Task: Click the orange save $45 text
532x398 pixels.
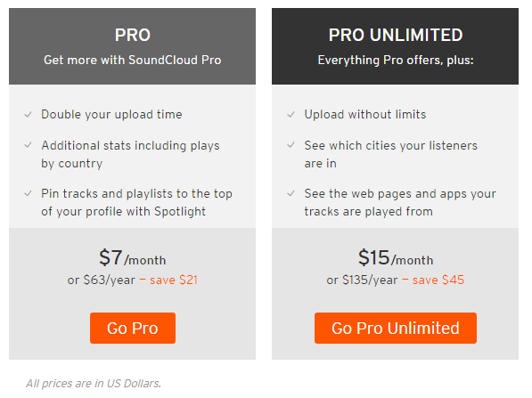Action: pyautogui.click(x=438, y=280)
